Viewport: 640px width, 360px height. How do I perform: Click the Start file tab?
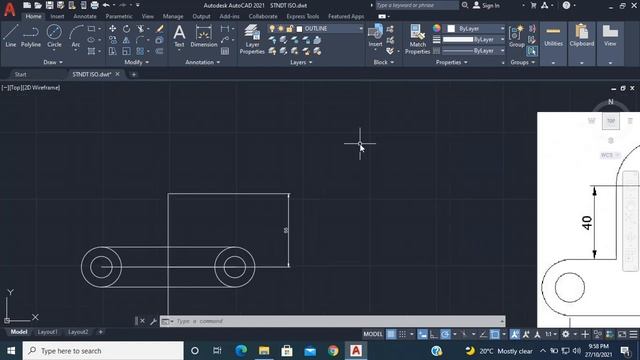click(20, 74)
